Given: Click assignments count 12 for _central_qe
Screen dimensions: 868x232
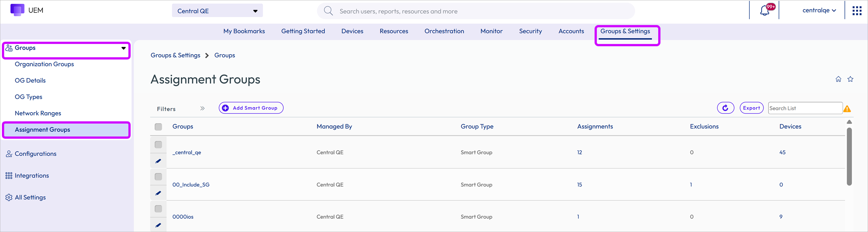Looking at the screenshot, I should [x=579, y=152].
